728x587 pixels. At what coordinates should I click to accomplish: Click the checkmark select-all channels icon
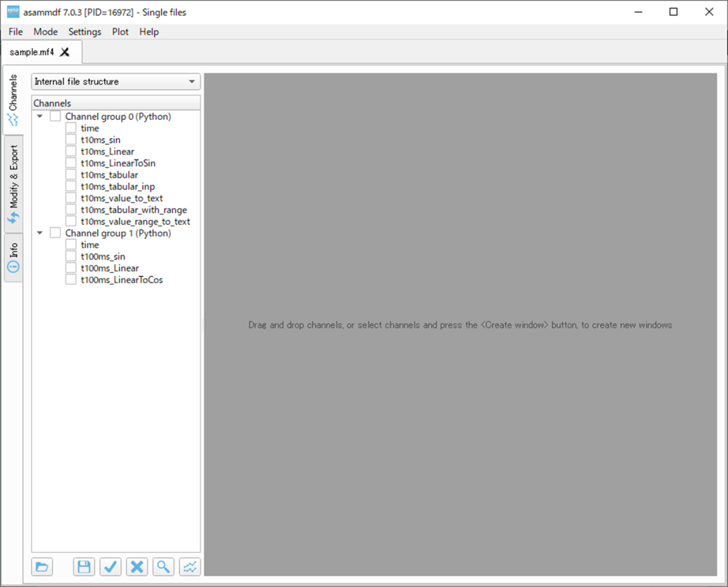(x=110, y=567)
